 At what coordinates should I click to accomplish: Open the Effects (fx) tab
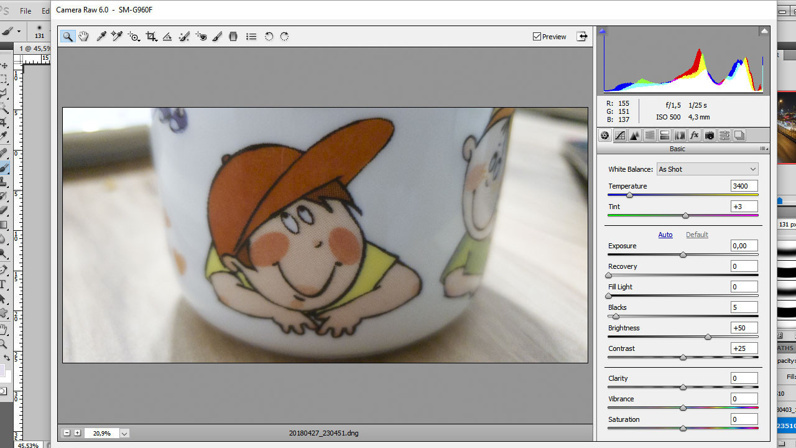pyautogui.click(x=694, y=136)
